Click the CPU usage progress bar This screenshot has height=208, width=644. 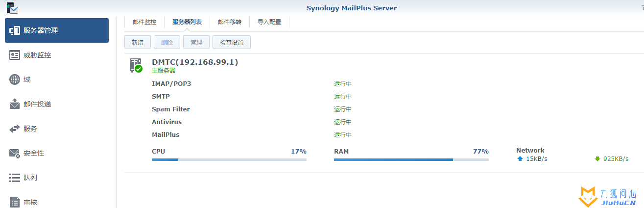[229, 160]
